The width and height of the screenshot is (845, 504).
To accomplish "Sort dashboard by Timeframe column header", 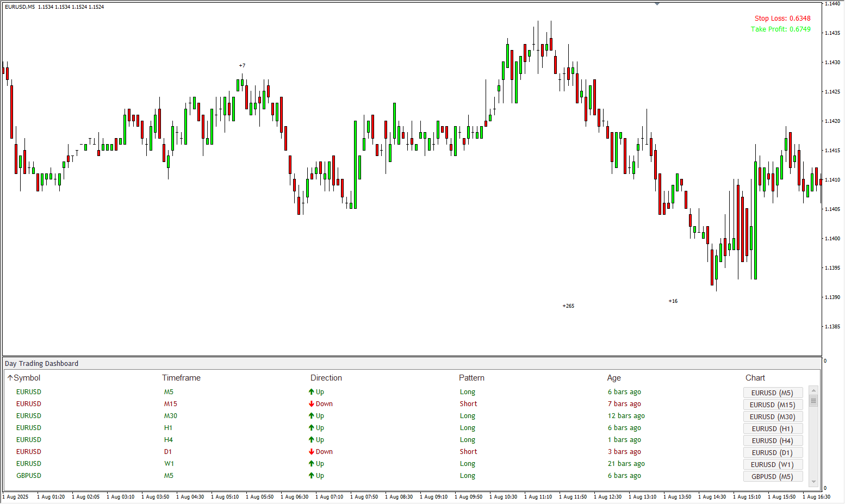I will [x=181, y=378].
